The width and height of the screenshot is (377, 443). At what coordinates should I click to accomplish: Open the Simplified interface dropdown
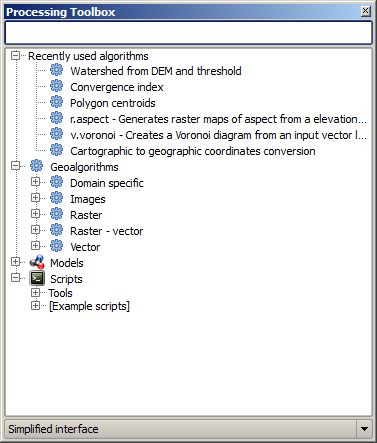click(x=364, y=429)
